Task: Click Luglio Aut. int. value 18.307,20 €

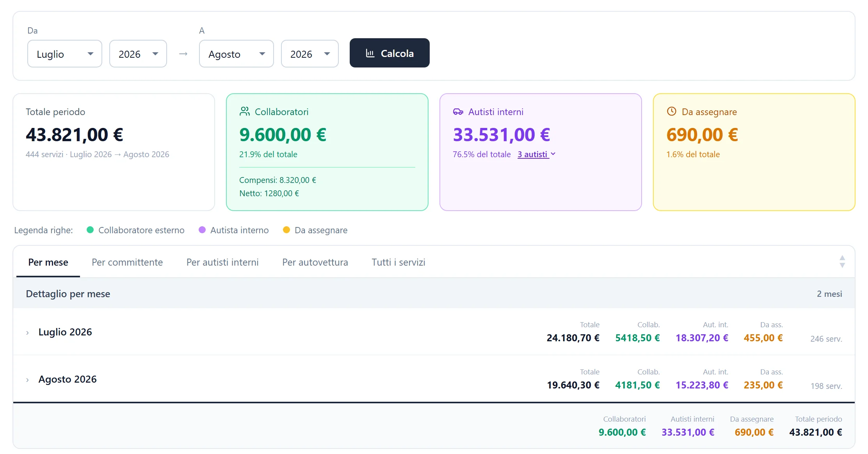Action: [702, 338]
